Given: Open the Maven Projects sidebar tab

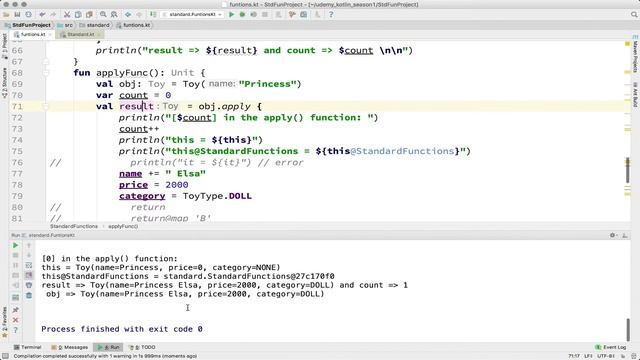Looking at the screenshot, I should [x=636, y=55].
